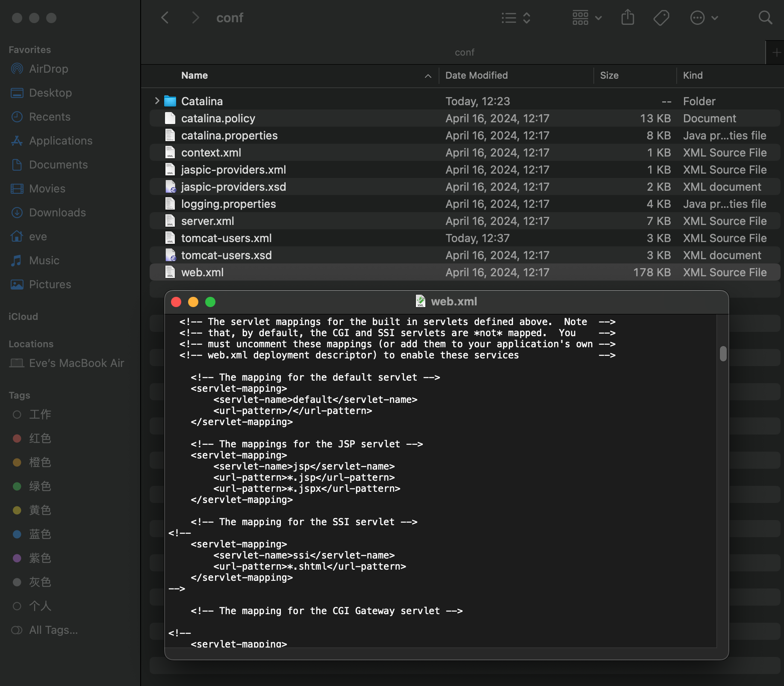Screen dimensions: 784x686
Task: Click the Tags icon in the toolbar
Action: click(x=660, y=18)
